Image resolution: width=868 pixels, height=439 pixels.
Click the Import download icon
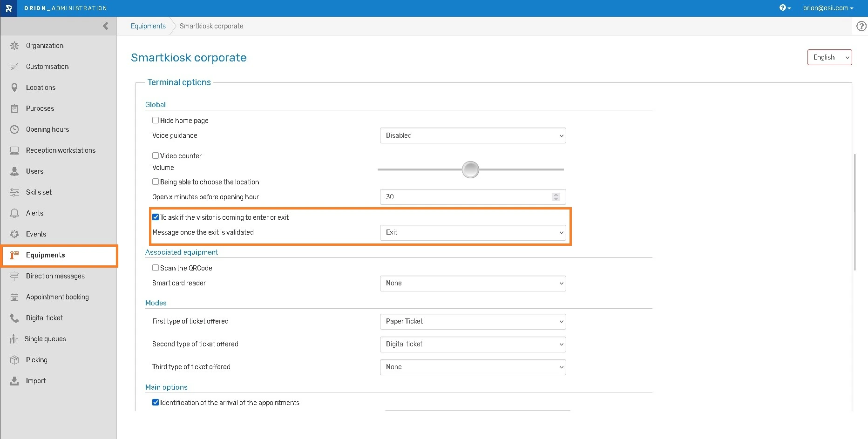point(14,381)
